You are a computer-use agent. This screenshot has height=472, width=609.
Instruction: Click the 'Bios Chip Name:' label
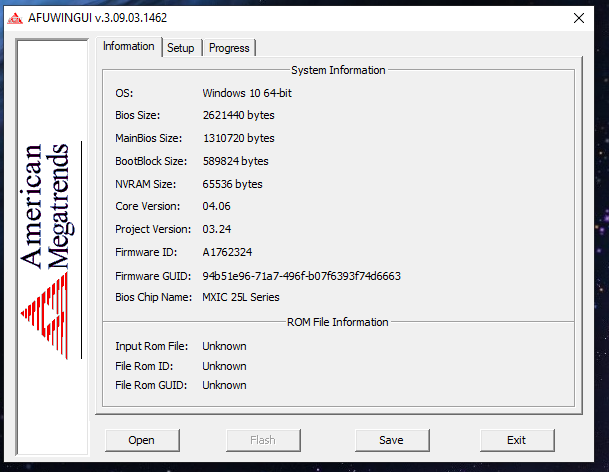pos(153,297)
